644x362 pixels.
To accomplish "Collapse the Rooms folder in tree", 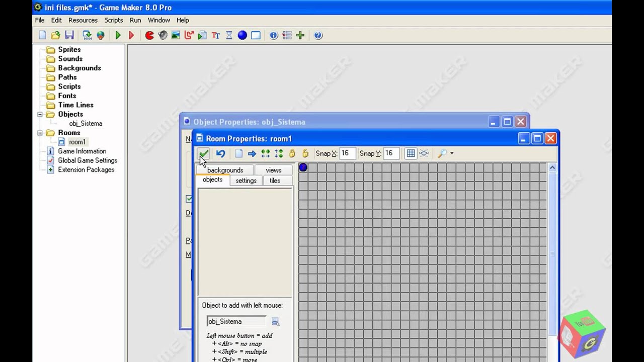I will tap(40, 133).
